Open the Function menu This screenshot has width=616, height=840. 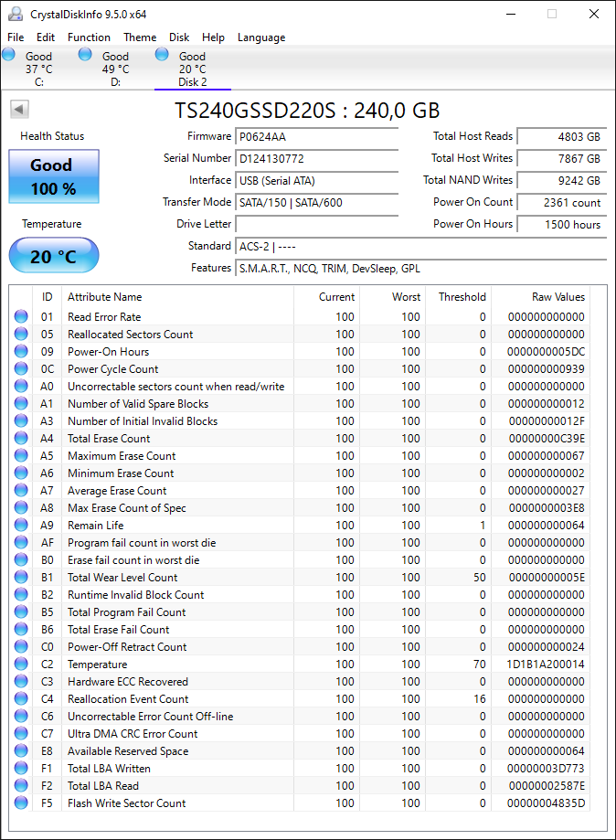(89, 37)
